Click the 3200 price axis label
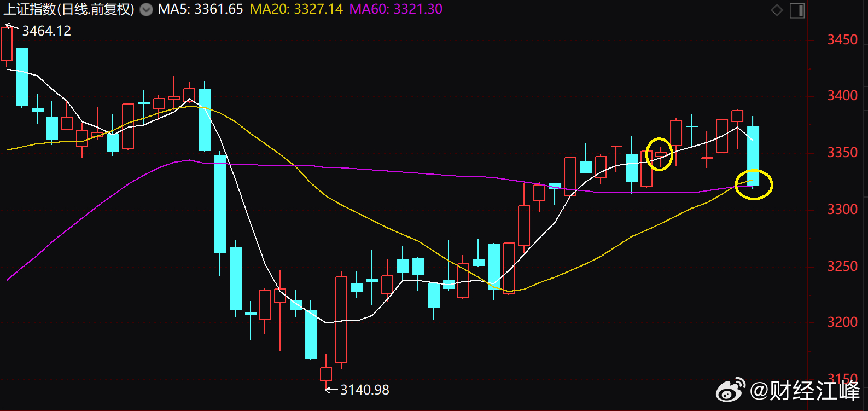 (842, 322)
